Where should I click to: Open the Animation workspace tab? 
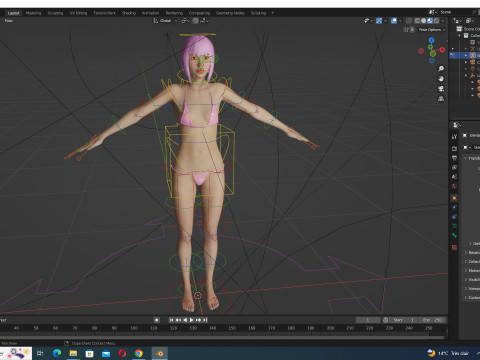pyautogui.click(x=150, y=13)
